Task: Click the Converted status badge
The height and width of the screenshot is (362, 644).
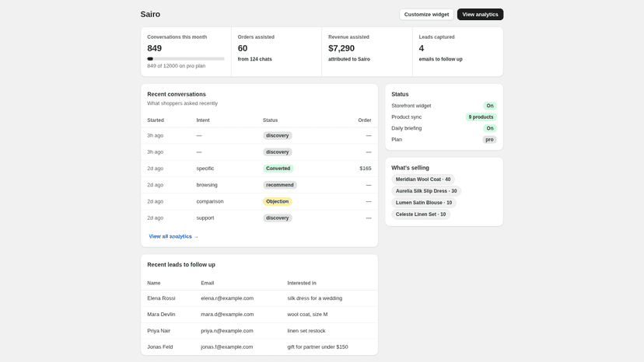Action: (x=278, y=169)
